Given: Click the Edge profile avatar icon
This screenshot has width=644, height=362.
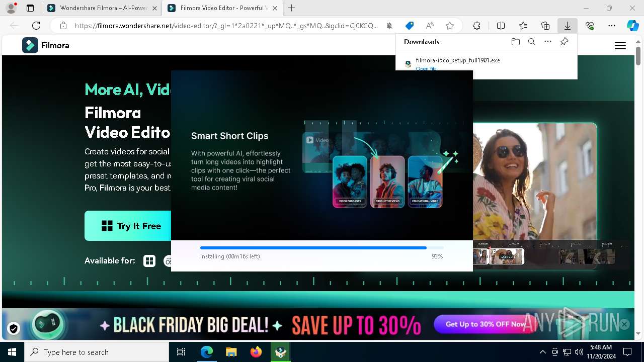Looking at the screenshot, I should click(x=11, y=8).
